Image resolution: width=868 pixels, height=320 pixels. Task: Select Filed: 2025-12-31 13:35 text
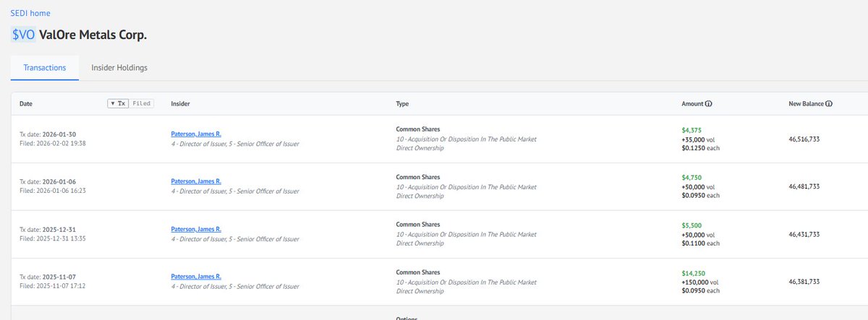pos(52,238)
